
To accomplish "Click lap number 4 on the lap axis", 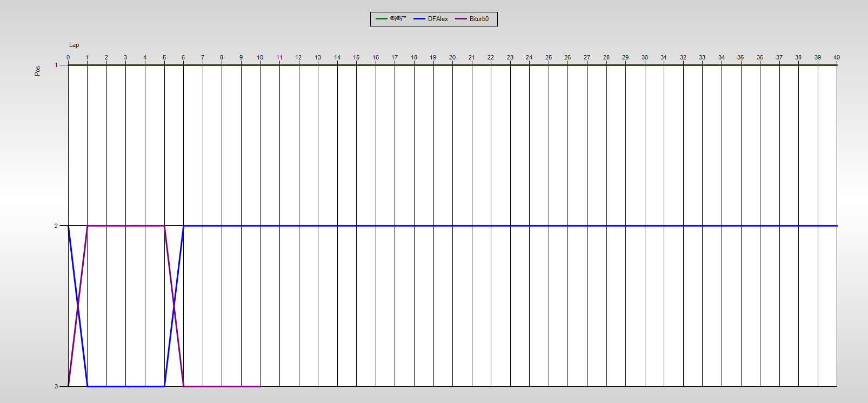I will (145, 57).
